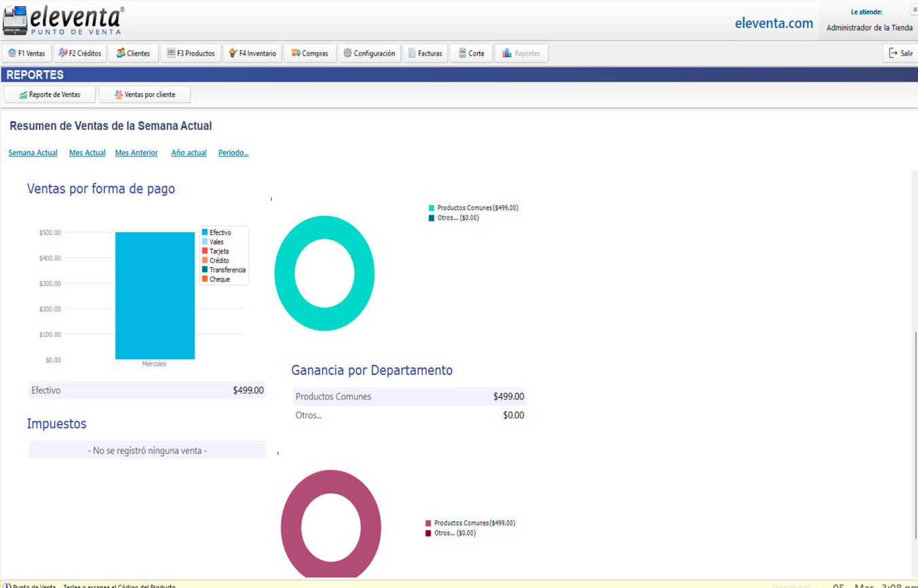The image size is (918, 588).
Task: Click the Salir exit button
Action: [x=900, y=54]
